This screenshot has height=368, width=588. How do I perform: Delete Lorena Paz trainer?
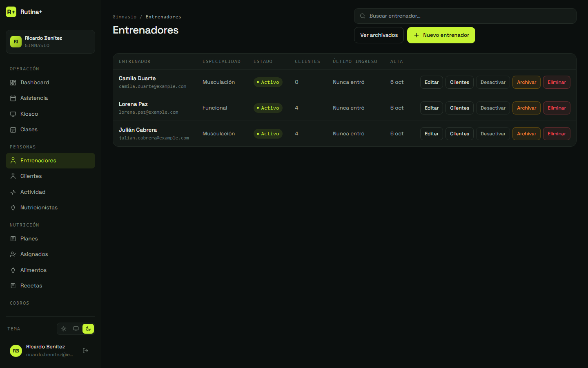(557, 108)
